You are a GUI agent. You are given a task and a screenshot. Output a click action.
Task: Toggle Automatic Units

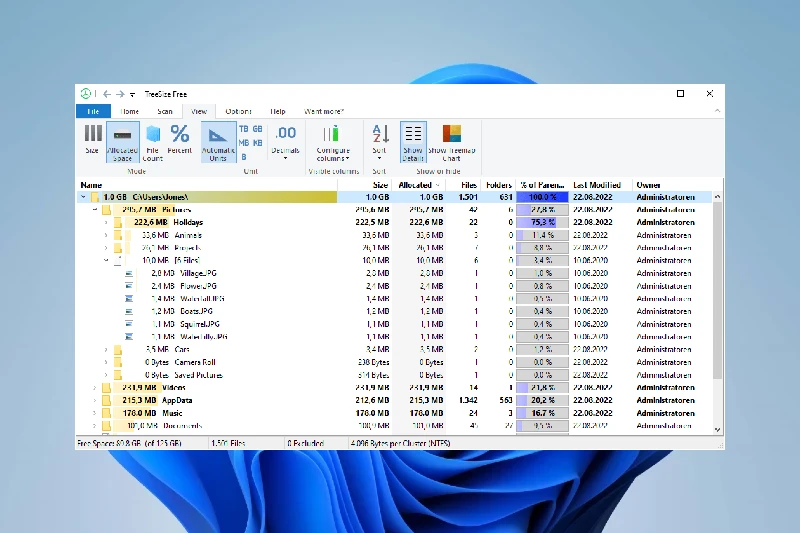click(218, 142)
